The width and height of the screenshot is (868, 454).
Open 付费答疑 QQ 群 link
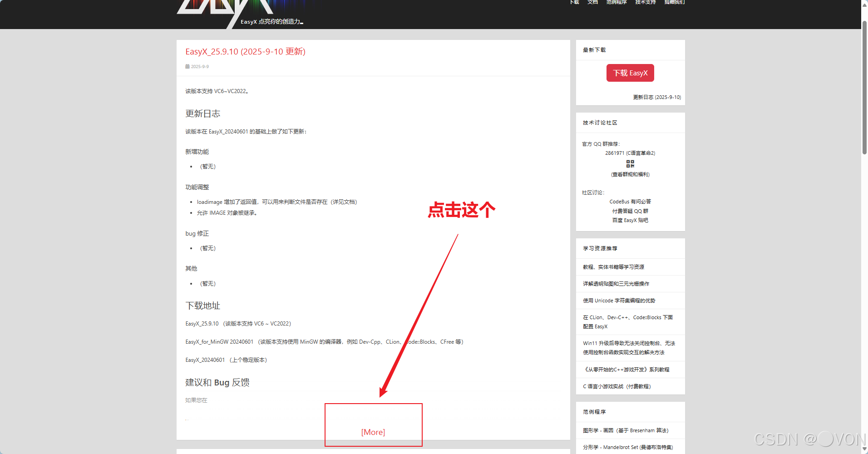click(x=630, y=211)
